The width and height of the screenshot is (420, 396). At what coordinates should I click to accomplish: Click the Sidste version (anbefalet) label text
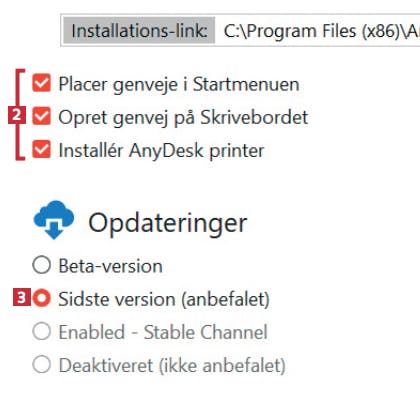(164, 299)
